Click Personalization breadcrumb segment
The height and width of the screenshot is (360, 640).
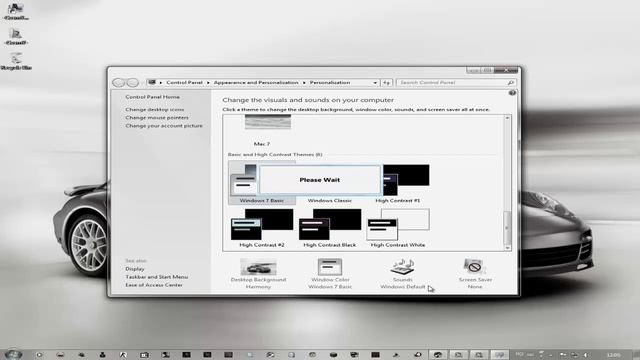[x=330, y=82]
